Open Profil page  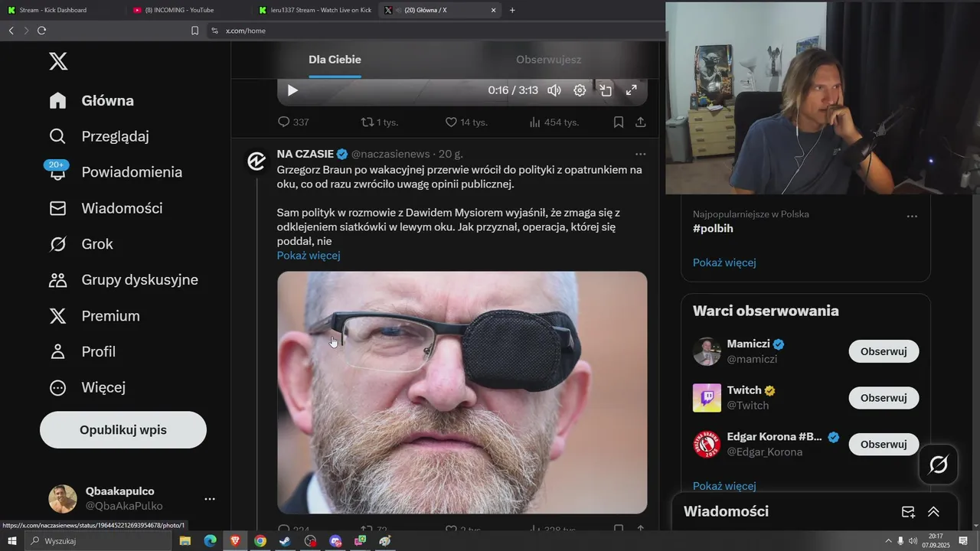coord(83,352)
